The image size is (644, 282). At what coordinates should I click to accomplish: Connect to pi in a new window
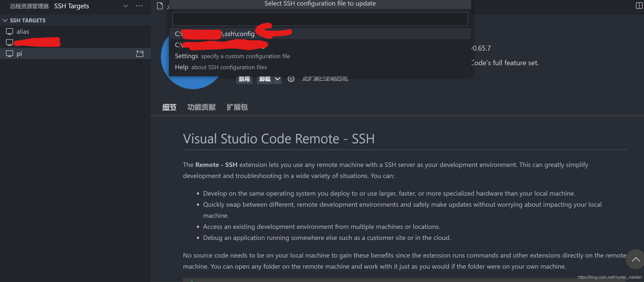140,53
